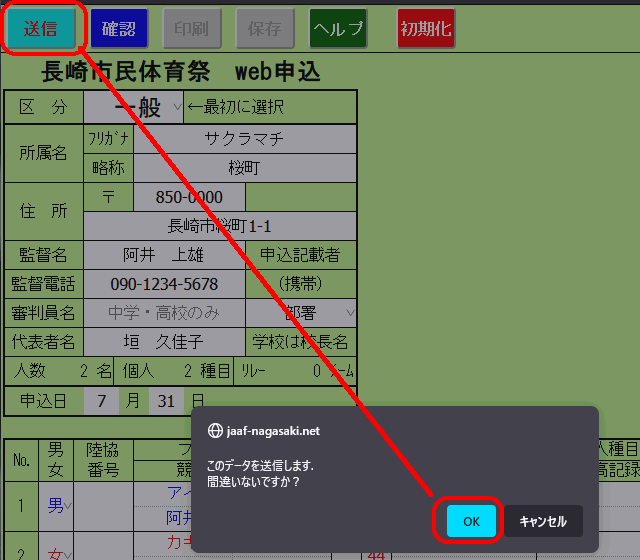The width and height of the screenshot is (640, 560).
Task: Click キャンセル in the confirmation dialog
Action: [543, 521]
